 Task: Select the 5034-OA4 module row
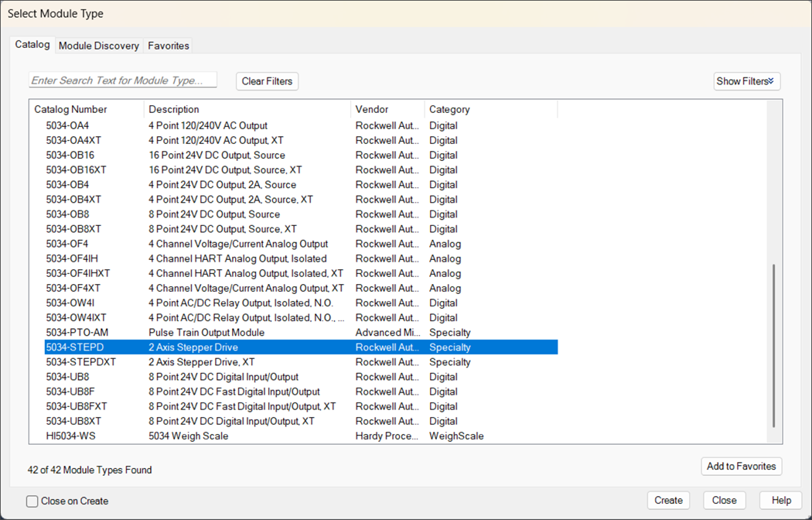301,125
